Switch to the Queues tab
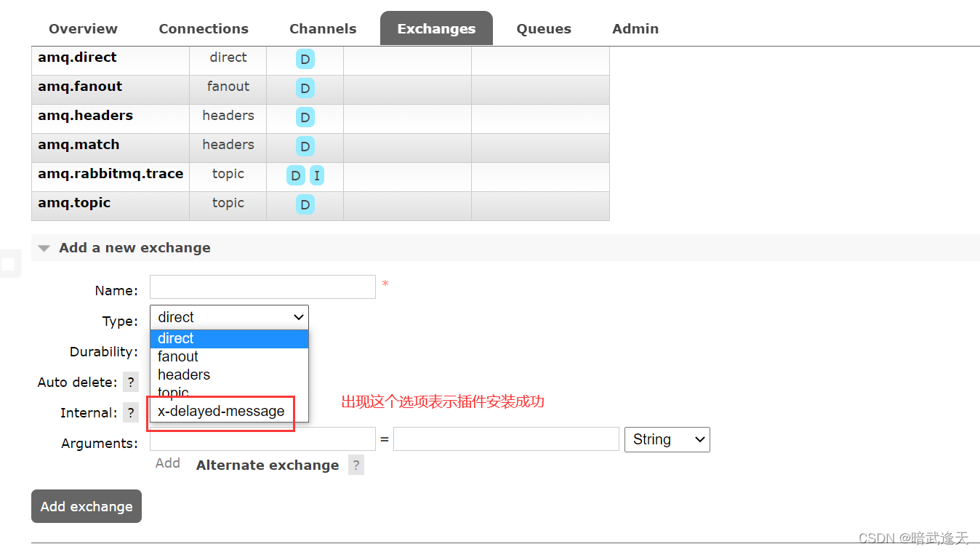Viewport: 980px width, 552px height. tap(543, 28)
